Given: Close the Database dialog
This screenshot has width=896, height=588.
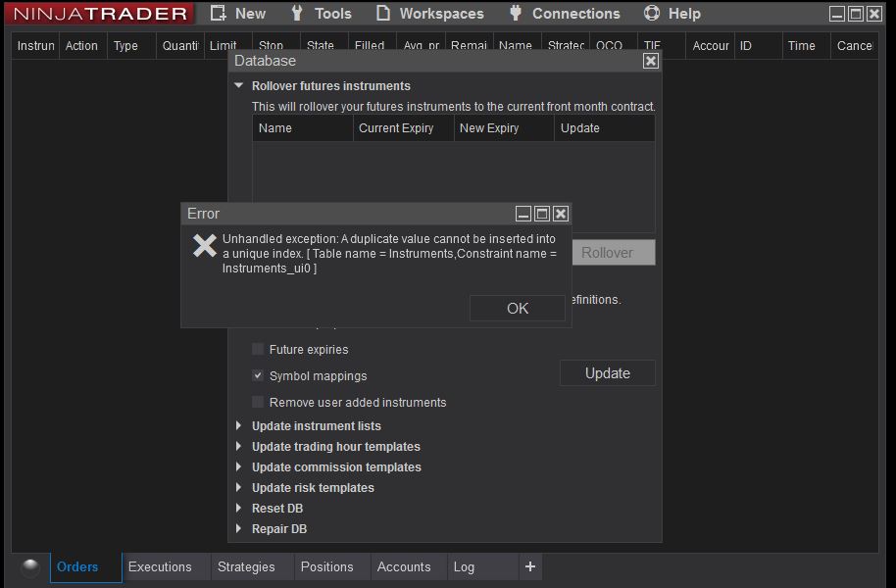Looking at the screenshot, I should pyautogui.click(x=650, y=61).
